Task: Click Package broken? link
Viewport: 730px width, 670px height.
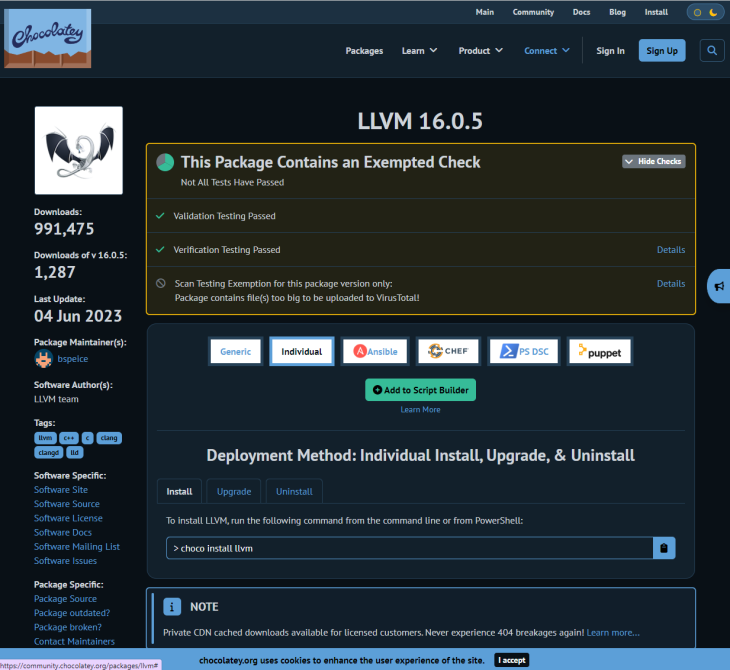Action: tap(68, 627)
